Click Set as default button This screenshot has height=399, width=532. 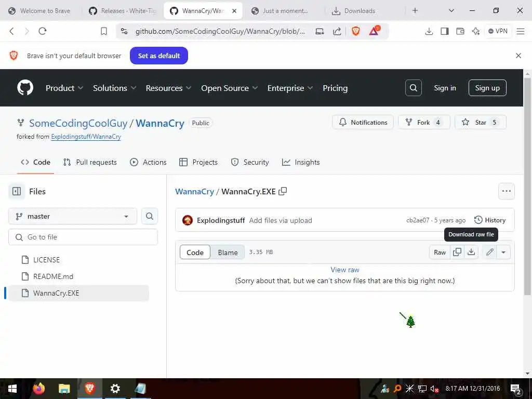[159, 56]
